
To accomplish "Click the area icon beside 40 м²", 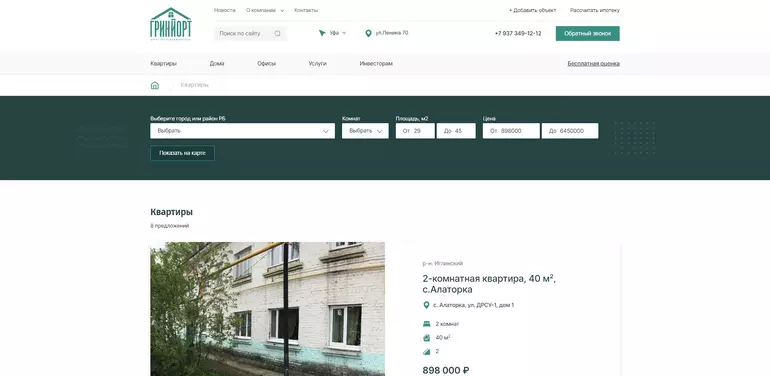I will (x=426, y=338).
